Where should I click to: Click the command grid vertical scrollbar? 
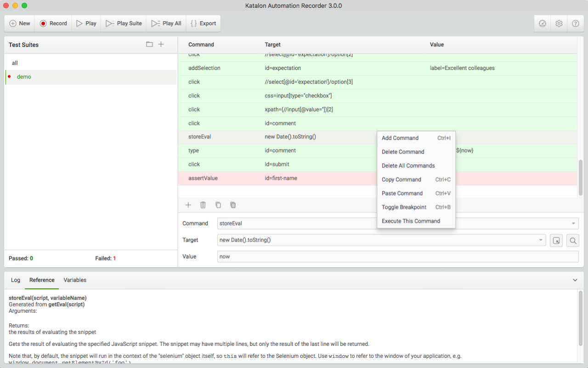click(581, 178)
